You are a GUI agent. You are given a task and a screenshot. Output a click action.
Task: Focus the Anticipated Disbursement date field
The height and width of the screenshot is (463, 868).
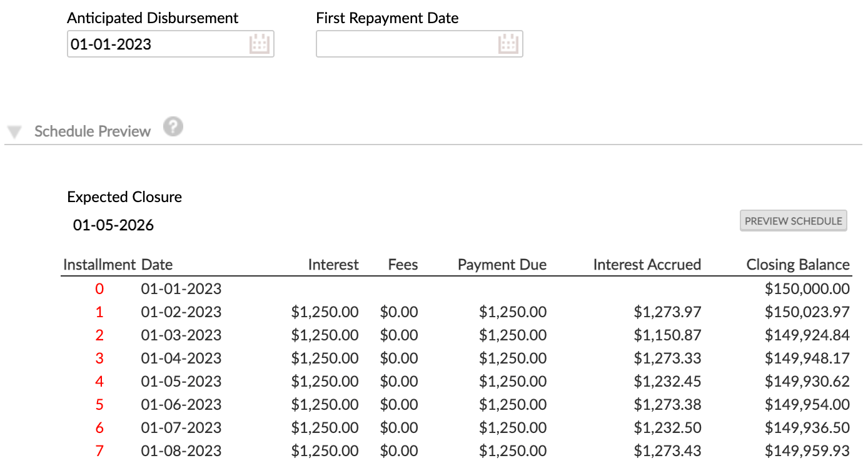pyautogui.click(x=156, y=44)
